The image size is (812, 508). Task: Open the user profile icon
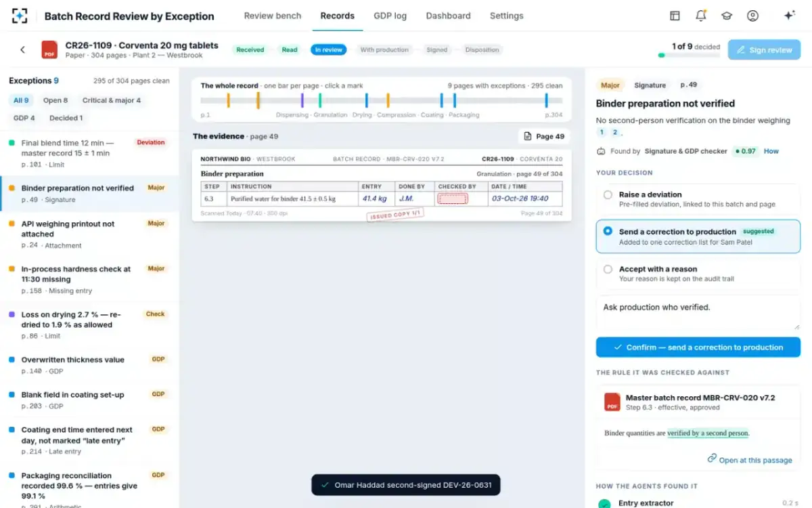[752, 16]
